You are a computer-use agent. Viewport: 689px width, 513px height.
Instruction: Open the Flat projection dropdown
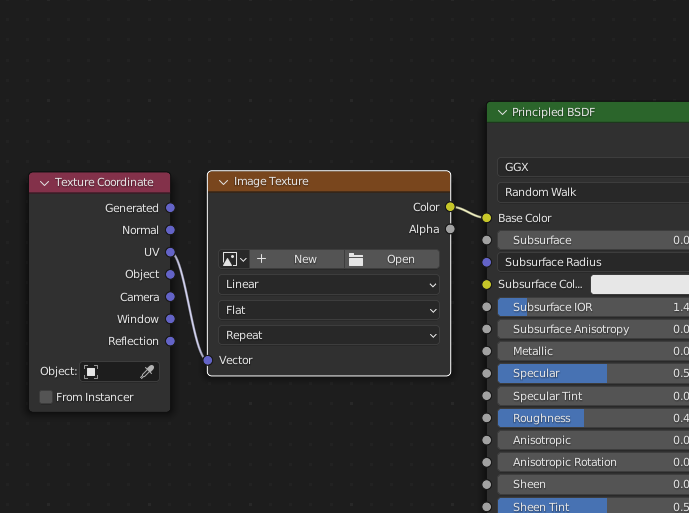[329, 310]
